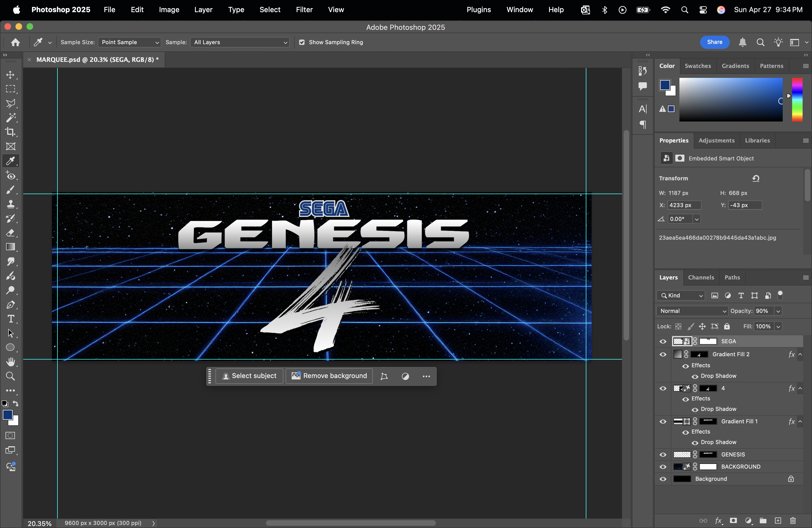Screen dimensions: 812x528
Task: Toggle Drop Shadow effect on Gradient Fill 2
Action: (695, 376)
